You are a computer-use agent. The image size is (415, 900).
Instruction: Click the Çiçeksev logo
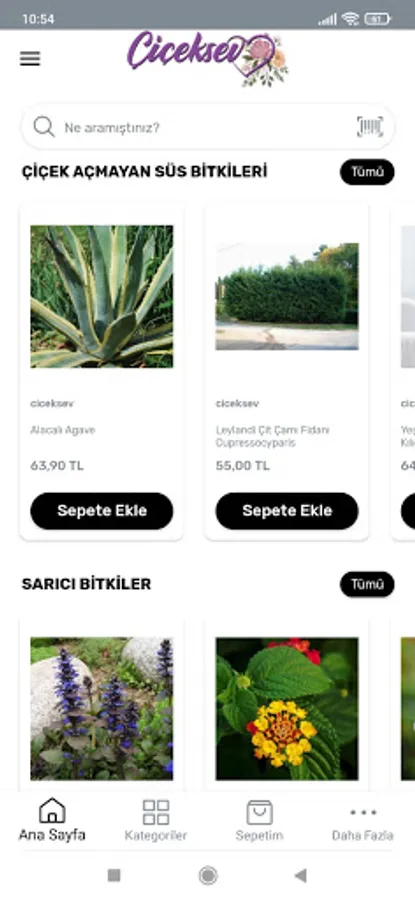[x=208, y=59]
